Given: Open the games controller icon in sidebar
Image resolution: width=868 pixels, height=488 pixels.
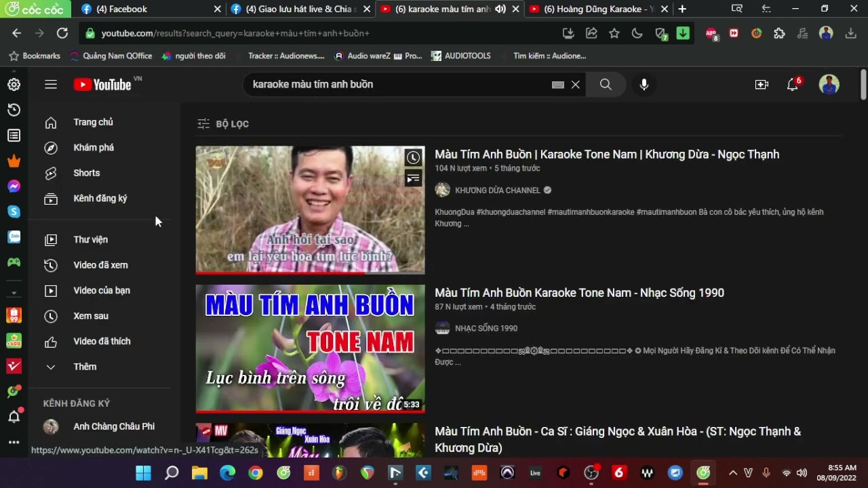Looking at the screenshot, I should [x=14, y=262].
